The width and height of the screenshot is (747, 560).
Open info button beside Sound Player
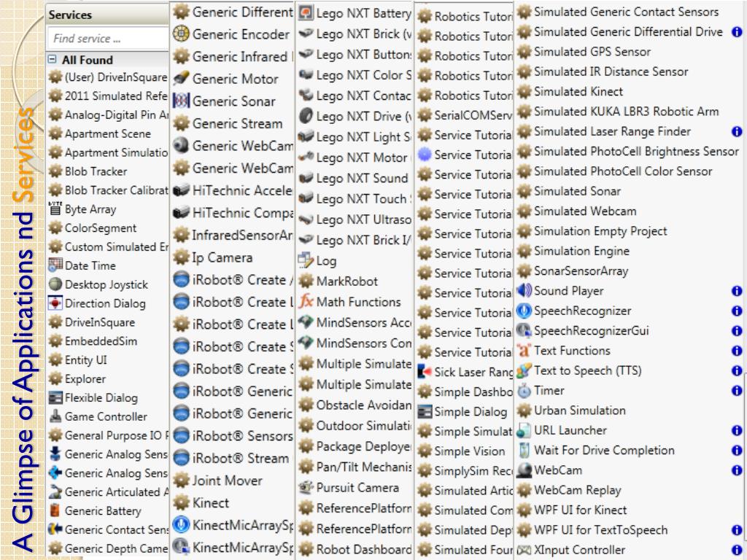737,290
